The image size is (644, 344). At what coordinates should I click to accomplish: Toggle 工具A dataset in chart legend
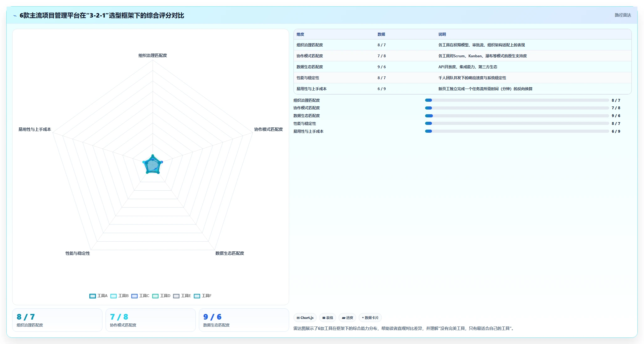(x=98, y=296)
